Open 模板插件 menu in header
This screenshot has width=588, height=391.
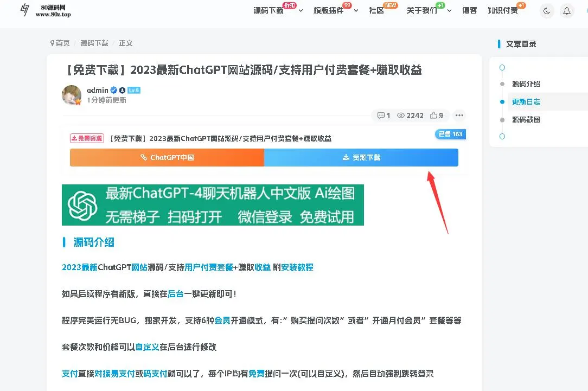pyautogui.click(x=329, y=10)
